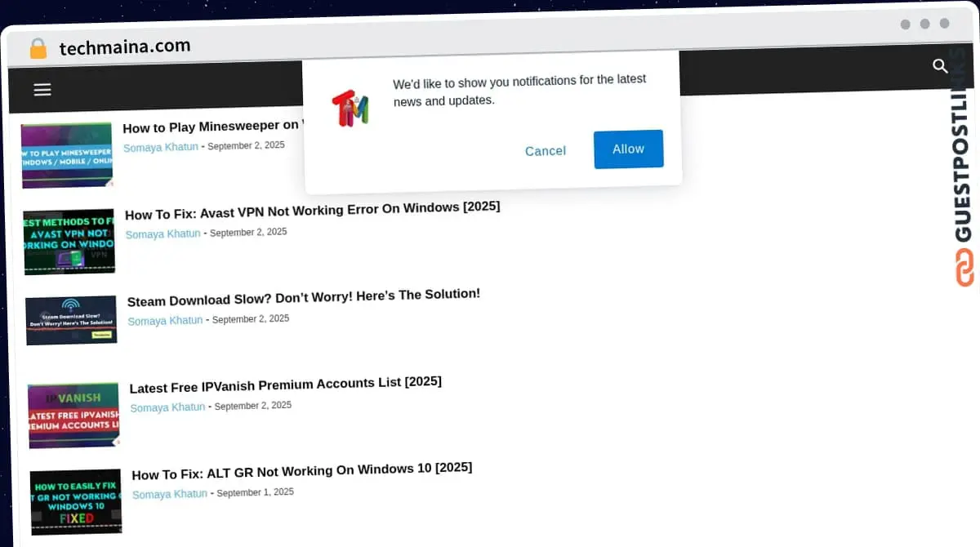Image resolution: width=980 pixels, height=547 pixels.
Task: Click the techmaina.com address bar
Action: click(x=125, y=47)
